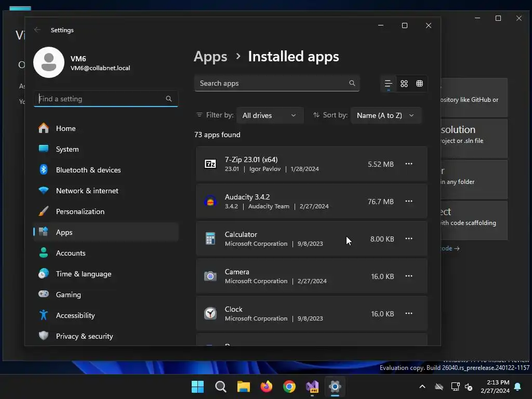Image resolution: width=532 pixels, height=399 pixels.
Task: Click the Time & language globe icon
Action: 44,273
